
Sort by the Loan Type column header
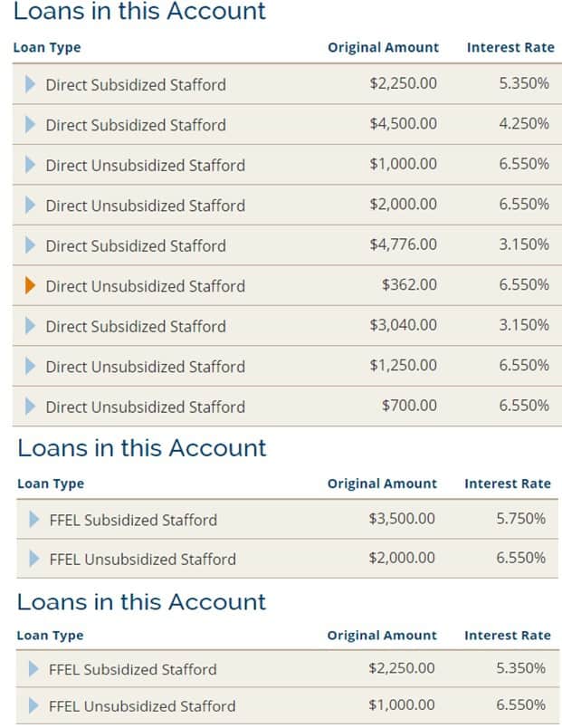pos(39,47)
